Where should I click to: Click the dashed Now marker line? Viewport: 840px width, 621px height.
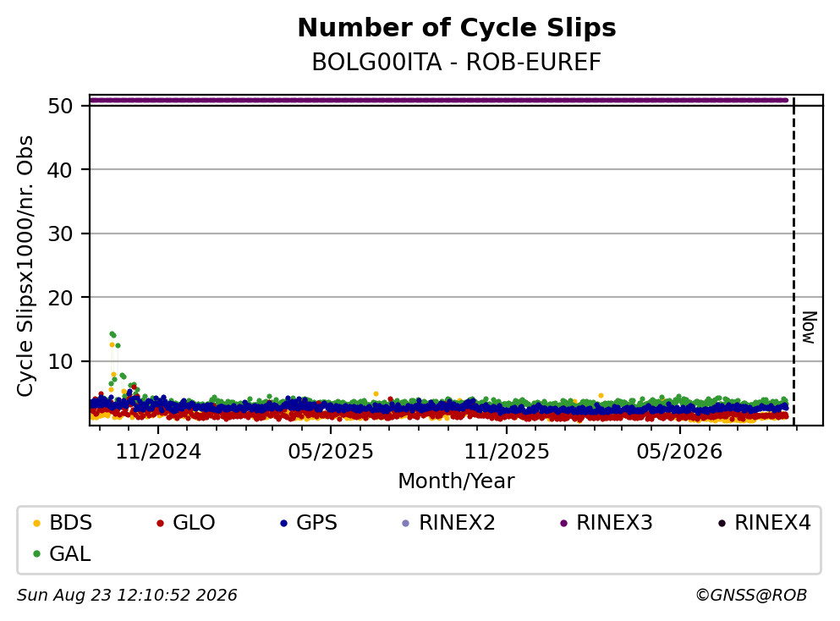point(793,260)
